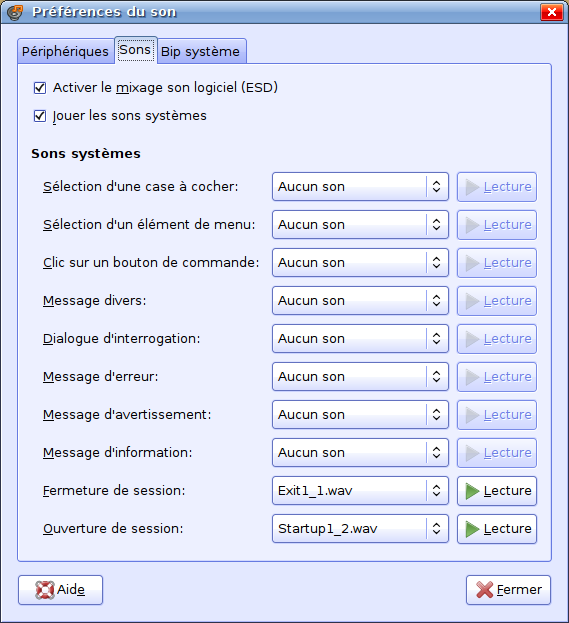Screen dimensions: 569x623
Task: Switch to the Périphériques tab
Action: (66, 51)
